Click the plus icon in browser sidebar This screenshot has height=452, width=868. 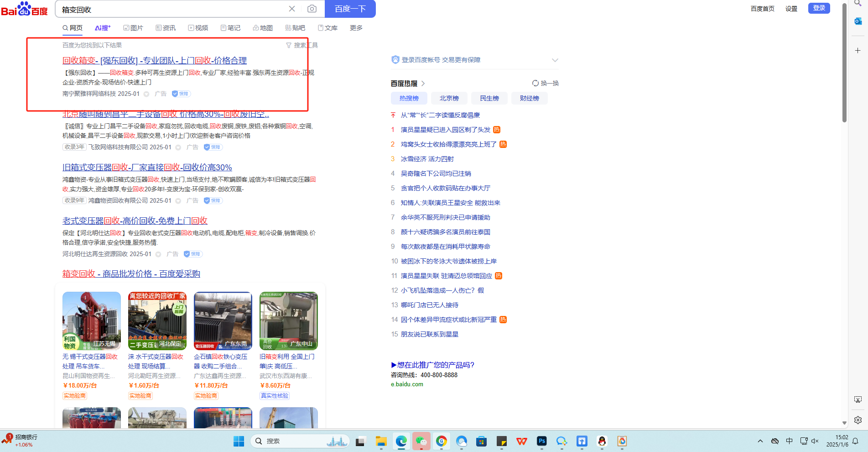click(x=858, y=50)
